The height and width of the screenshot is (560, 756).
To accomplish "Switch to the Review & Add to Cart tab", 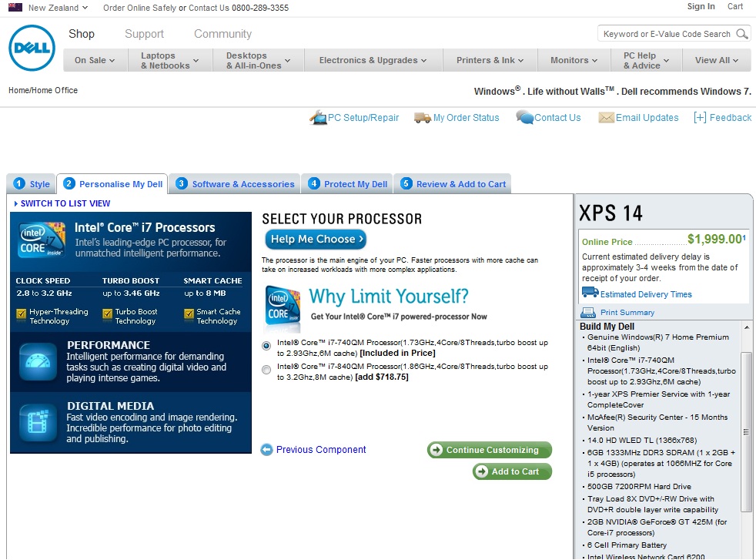I will click(452, 184).
